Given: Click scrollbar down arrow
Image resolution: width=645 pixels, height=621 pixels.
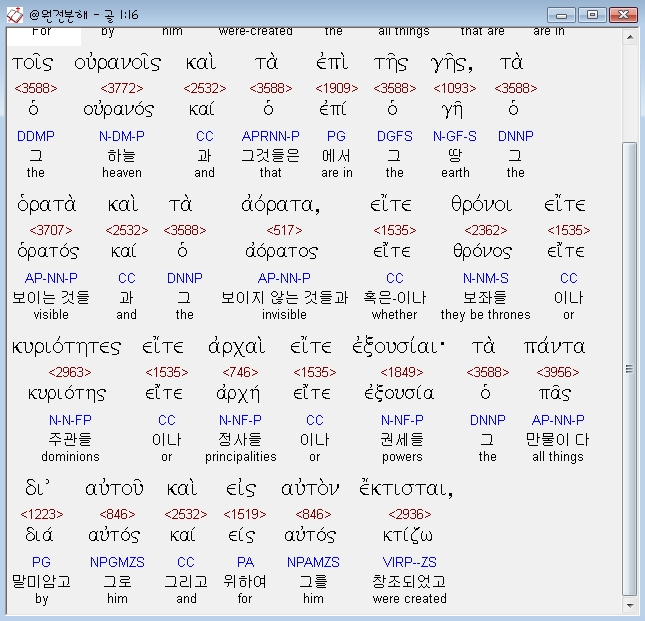Looking at the screenshot, I should 630,605.
